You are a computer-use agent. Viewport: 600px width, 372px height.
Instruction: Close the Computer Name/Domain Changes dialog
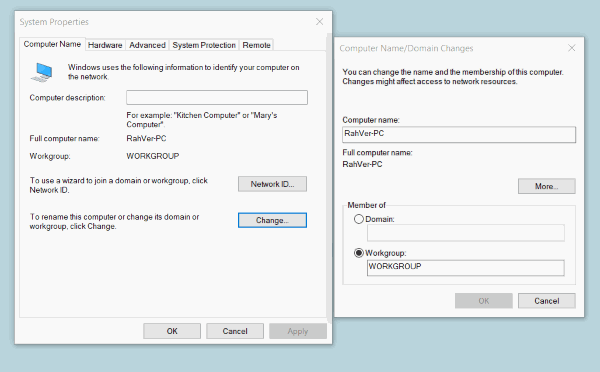[572, 48]
